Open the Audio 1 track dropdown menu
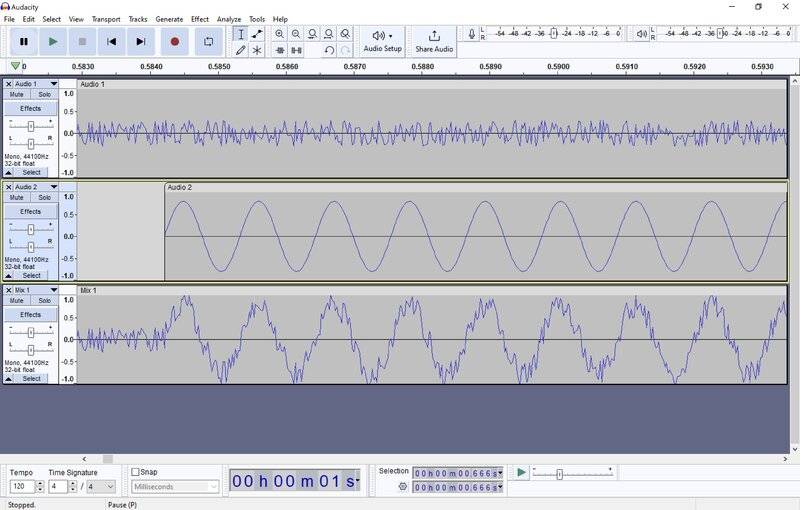800x510 pixels. [54, 84]
